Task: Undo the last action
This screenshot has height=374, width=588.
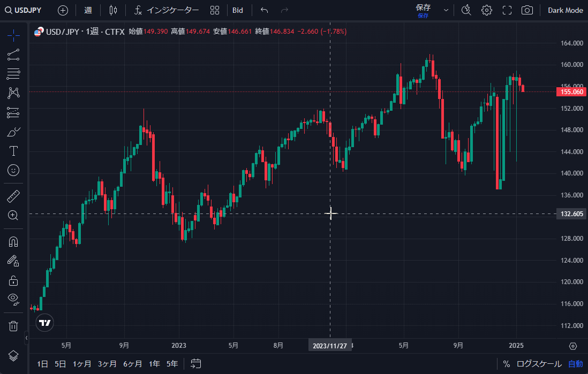Action: pyautogui.click(x=265, y=10)
